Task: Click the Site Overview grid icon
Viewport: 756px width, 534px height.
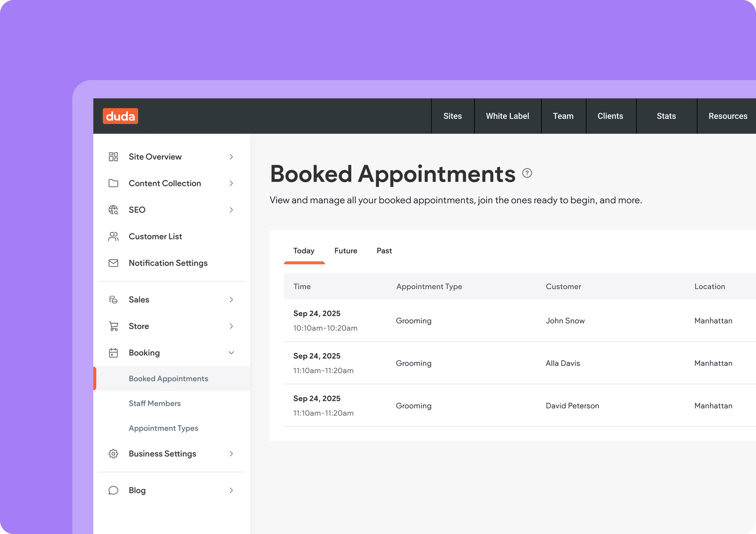Action: (113, 157)
